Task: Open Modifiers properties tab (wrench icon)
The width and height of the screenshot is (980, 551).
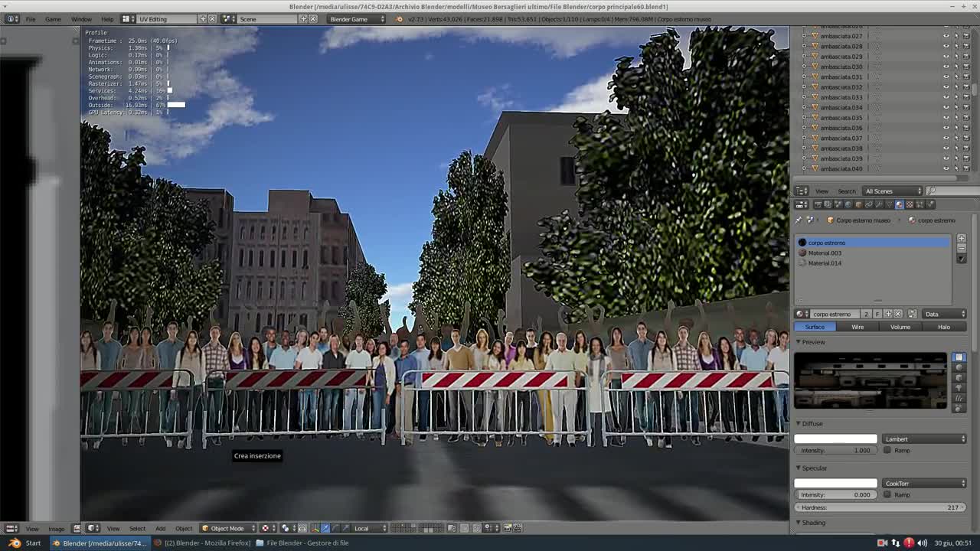Action: (x=878, y=204)
